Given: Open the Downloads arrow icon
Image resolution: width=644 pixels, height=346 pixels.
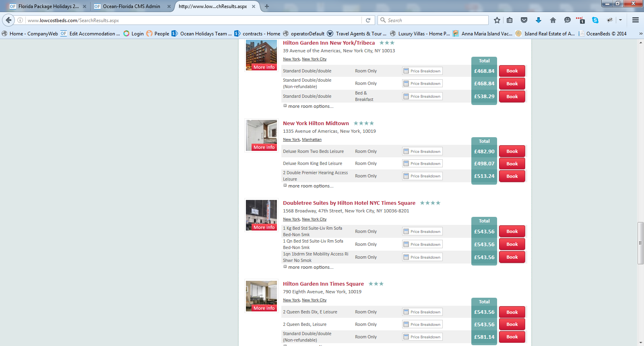Looking at the screenshot, I should (539, 20).
